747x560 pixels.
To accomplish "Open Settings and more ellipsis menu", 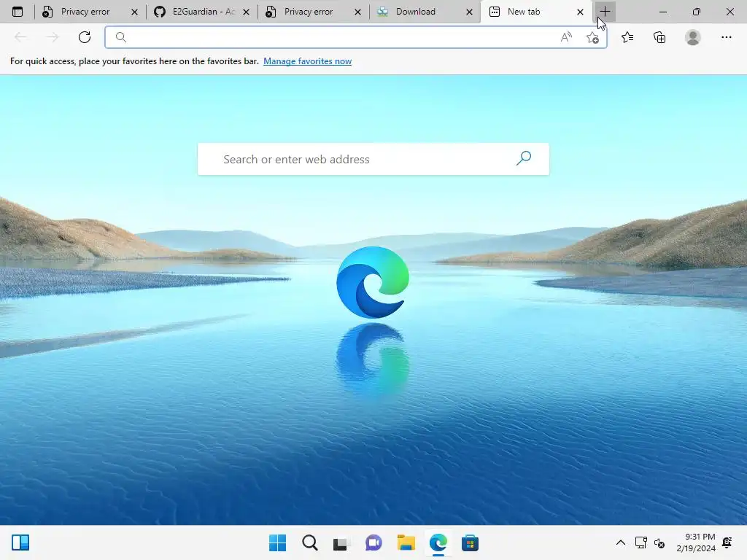I will point(726,37).
